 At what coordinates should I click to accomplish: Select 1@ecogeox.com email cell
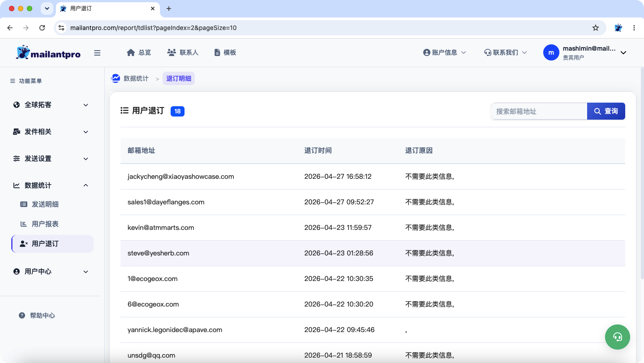click(153, 279)
